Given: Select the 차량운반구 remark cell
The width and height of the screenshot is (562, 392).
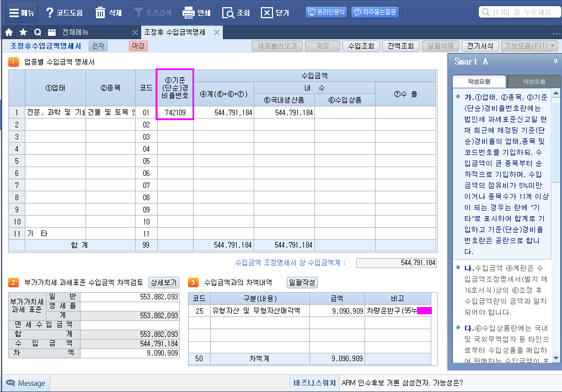Looking at the screenshot, I should (398, 310).
